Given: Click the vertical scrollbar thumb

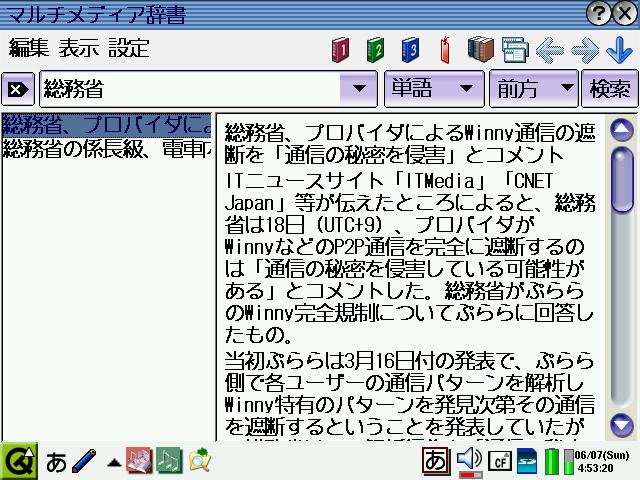Looking at the screenshot, I should point(622,180).
